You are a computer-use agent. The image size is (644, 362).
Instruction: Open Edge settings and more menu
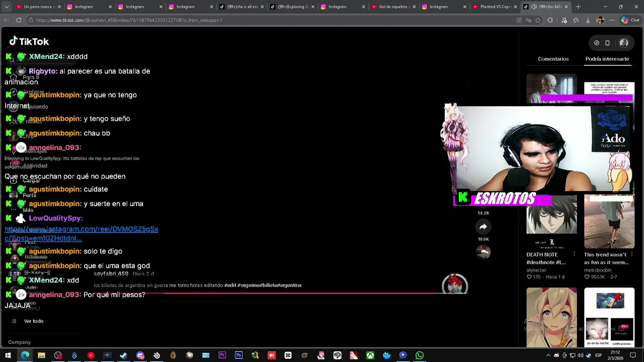(612, 20)
